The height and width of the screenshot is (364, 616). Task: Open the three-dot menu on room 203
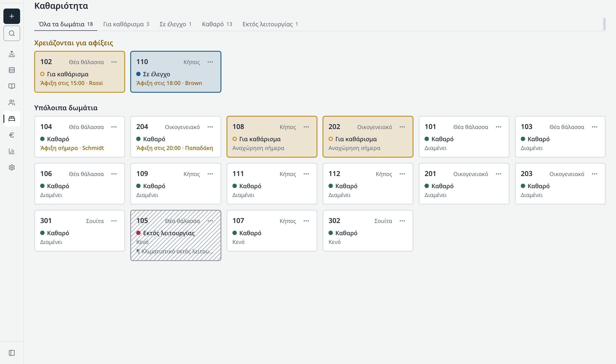(x=594, y=174)
